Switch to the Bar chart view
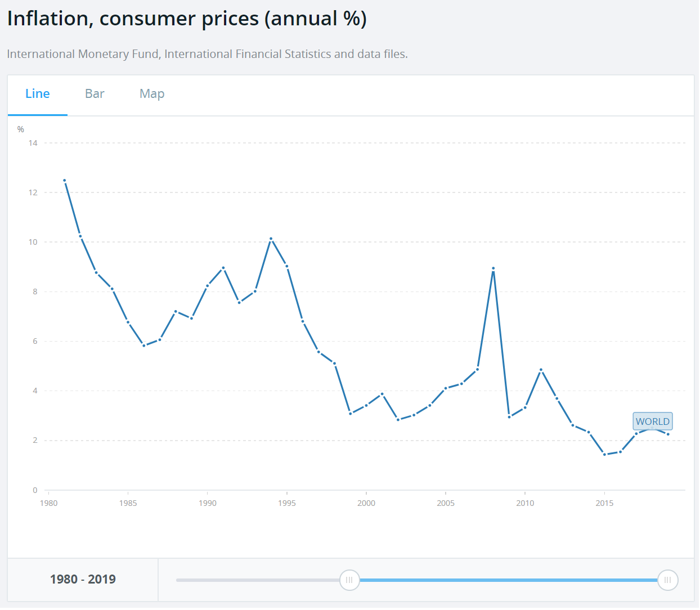The height and width of the screenshot is (610, 700). tap(94, 93)
